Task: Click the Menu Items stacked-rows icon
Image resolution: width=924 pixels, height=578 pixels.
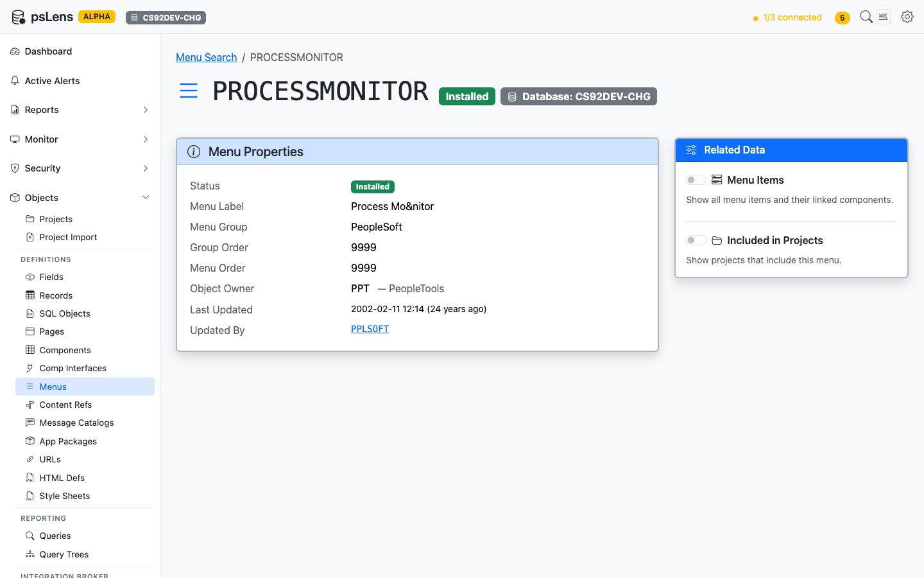Action: pyautogui.click(x=717, y=180)
